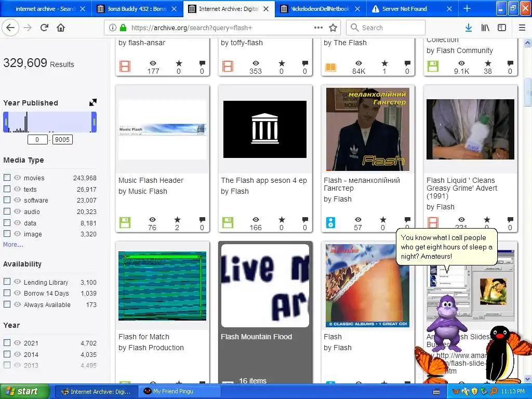Bookmark this page with the star icon

[333, 28]
